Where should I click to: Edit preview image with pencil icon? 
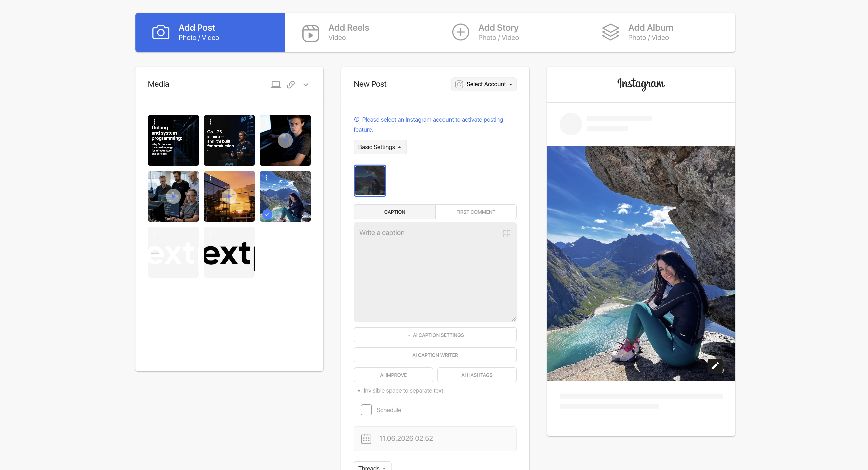click(x=715, y=366)
